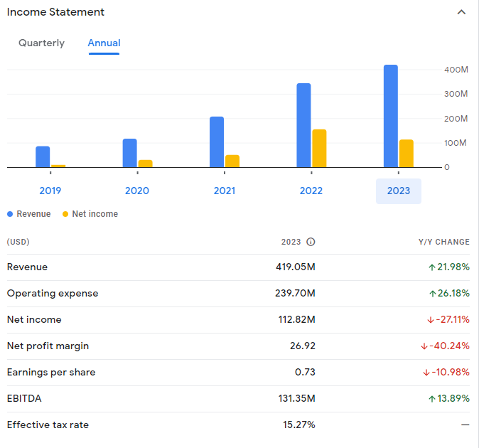
Task: Switch to the Quarterly tab
Action: pos(41,43)
